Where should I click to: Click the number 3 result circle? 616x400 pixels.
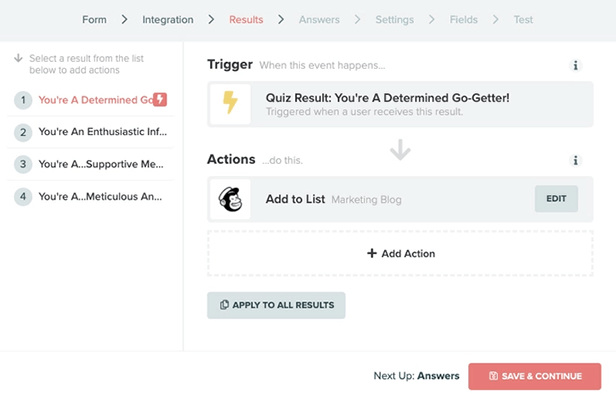pos(23,164)
